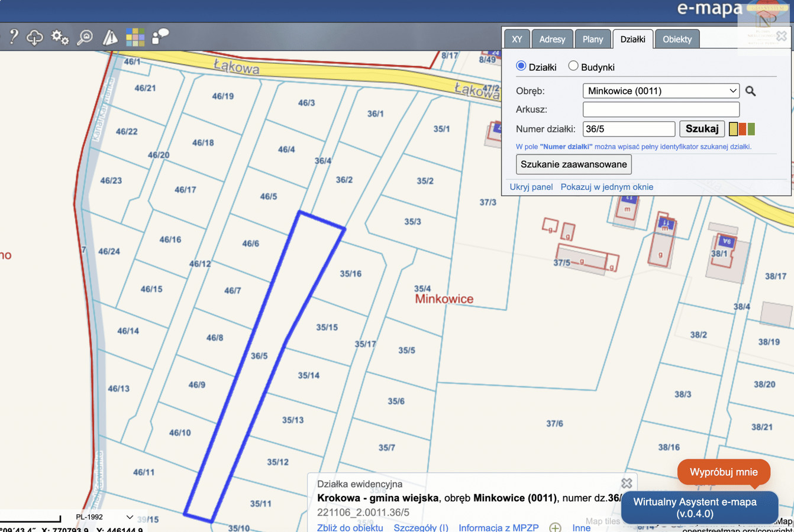Click the Szukaj button
This screenshot has height=532, width=794.
pyautogui.click(x=702, y=129)
